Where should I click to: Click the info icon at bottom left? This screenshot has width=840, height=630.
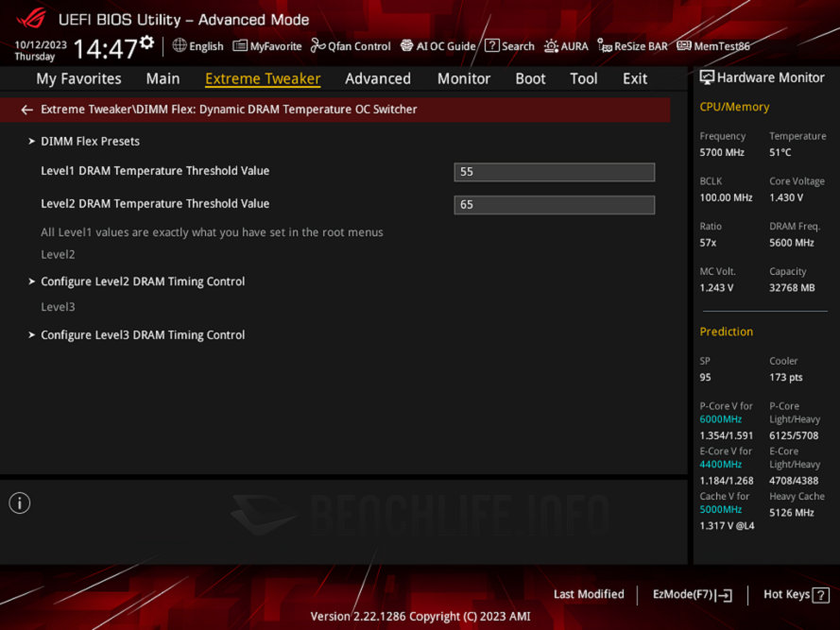20,503
